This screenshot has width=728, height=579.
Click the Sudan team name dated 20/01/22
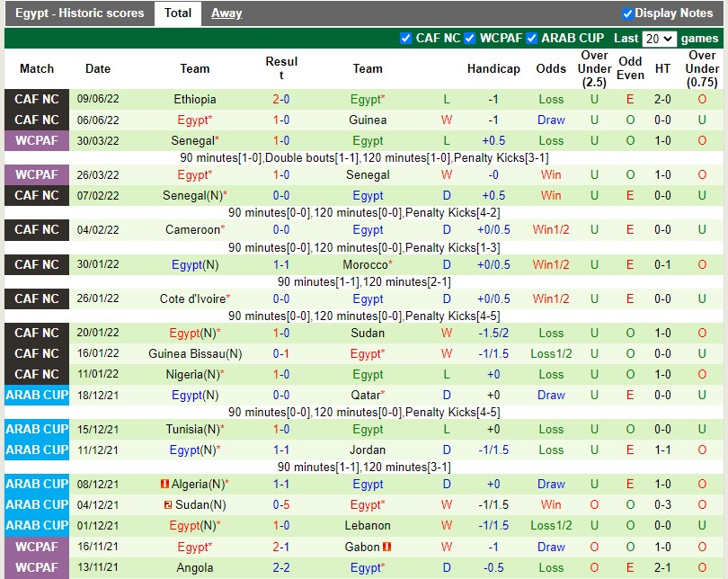click(x=368, y=333)
